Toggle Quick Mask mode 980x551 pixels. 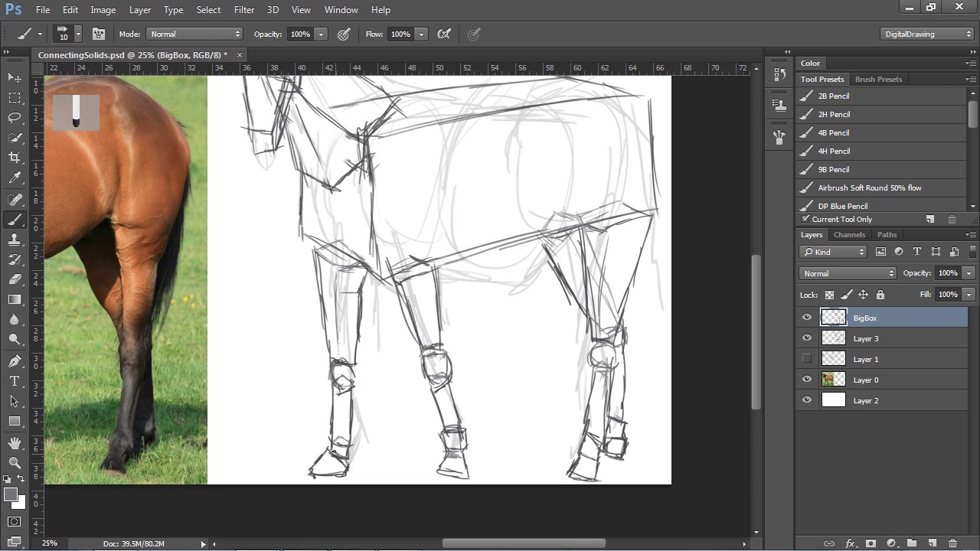pos(15,522)
